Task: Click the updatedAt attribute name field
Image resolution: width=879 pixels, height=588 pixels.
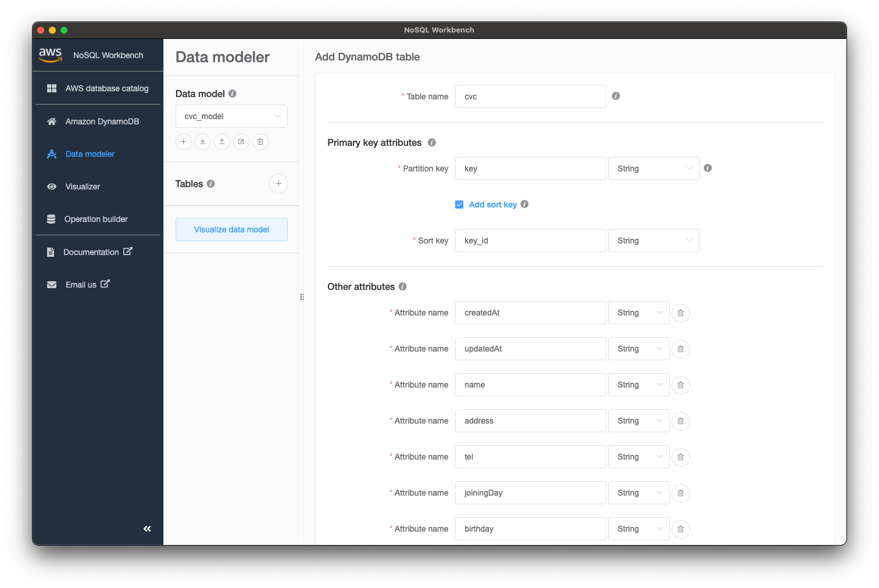Action: [x=531, y=349]
